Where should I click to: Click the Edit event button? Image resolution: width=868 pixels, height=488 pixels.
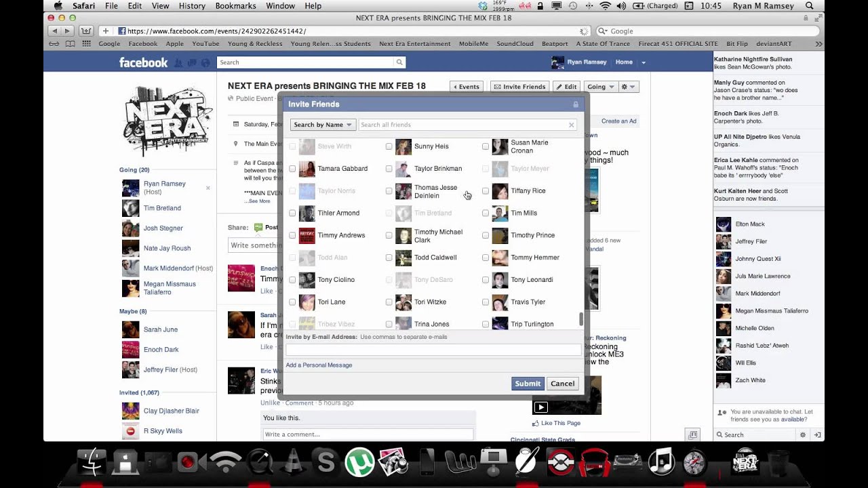(566, 87)
